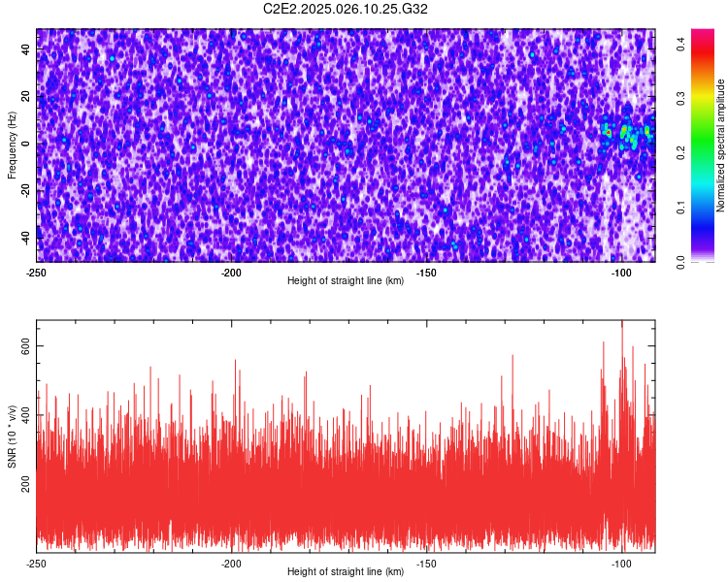
Task: Click the -200 tick label of lower plot
Action: [231, 564]
